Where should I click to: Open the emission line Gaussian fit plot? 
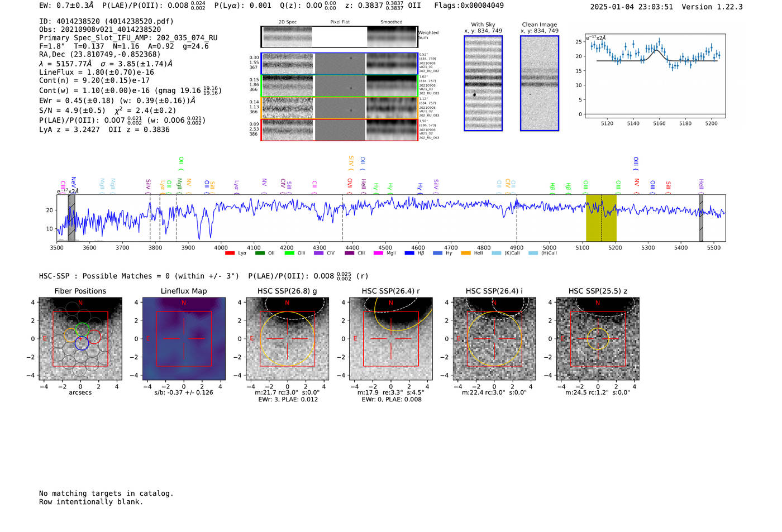655,76
